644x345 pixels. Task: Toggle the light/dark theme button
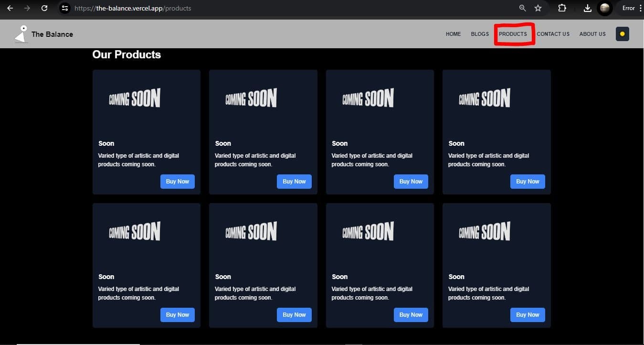(622, 34)
